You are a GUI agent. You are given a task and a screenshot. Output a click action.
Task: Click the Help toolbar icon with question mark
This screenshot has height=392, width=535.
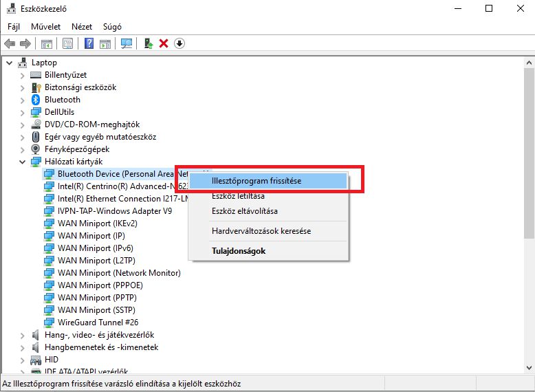pos(89,43)
